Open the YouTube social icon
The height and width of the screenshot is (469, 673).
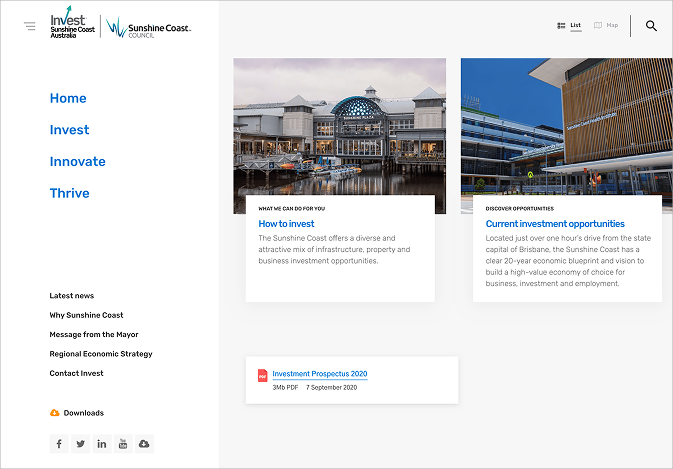(123, 444)
